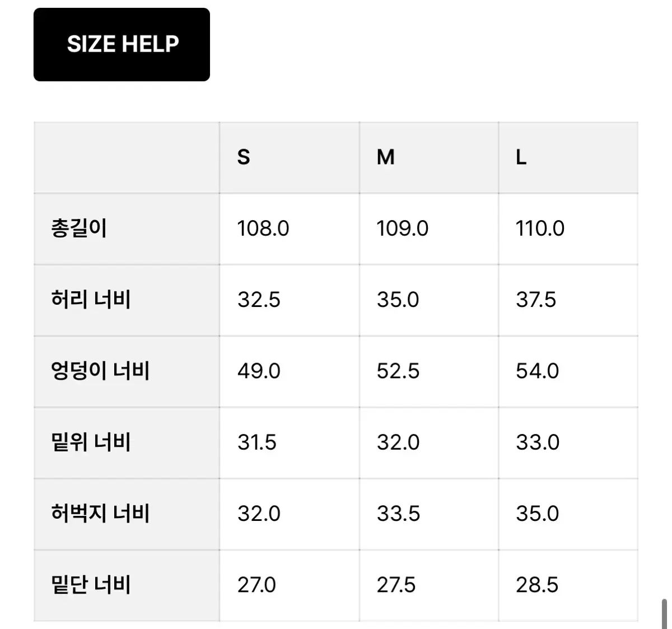Screen dimensions: 672x629
Task: Select the M size column header
Action: 385,157
